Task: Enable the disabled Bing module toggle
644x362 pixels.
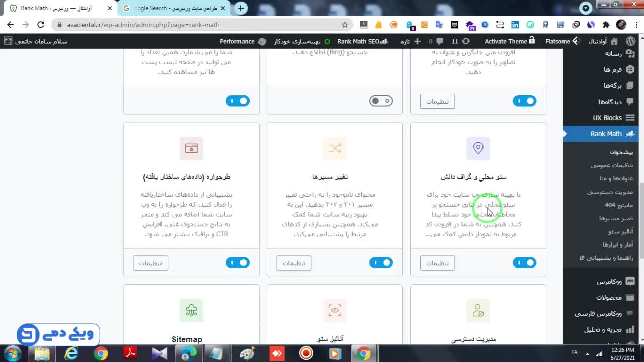Action: coord(381,101)
